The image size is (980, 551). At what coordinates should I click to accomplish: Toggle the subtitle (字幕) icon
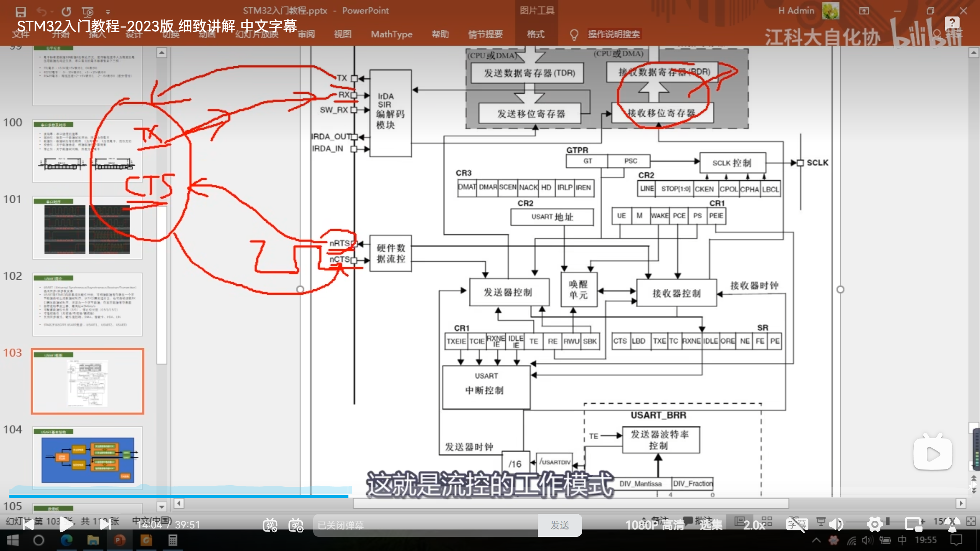click(796, 525)
